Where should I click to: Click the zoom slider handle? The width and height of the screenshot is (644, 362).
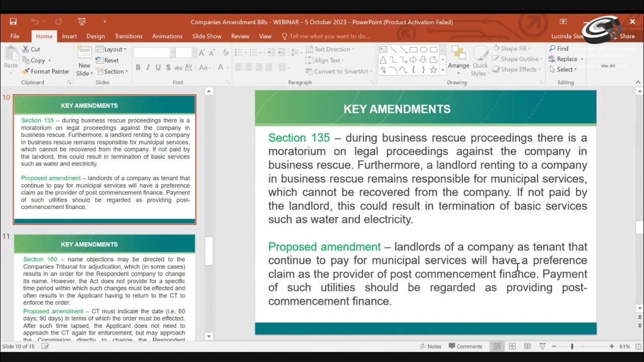click(572, 346)
